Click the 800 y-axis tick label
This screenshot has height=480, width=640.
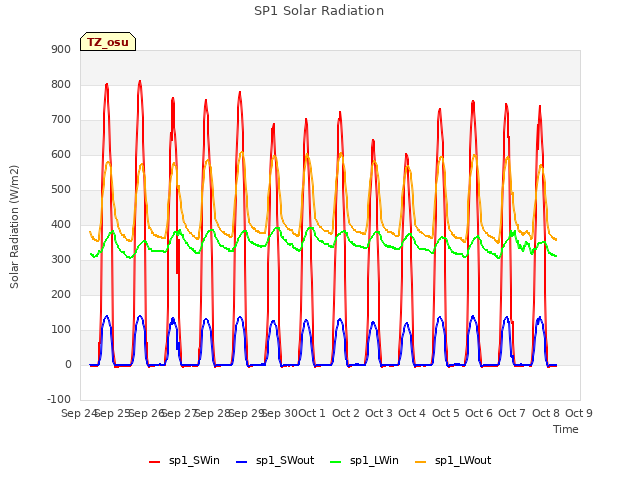(61, 84)
